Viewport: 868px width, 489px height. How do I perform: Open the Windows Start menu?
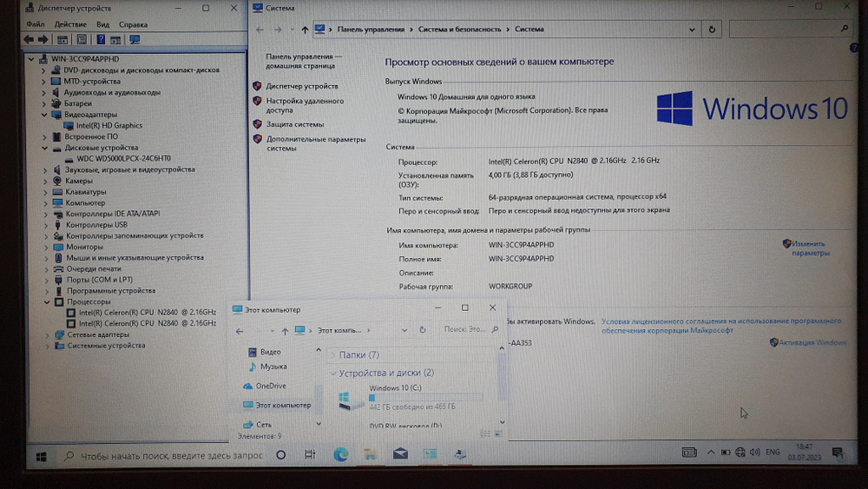41,456
